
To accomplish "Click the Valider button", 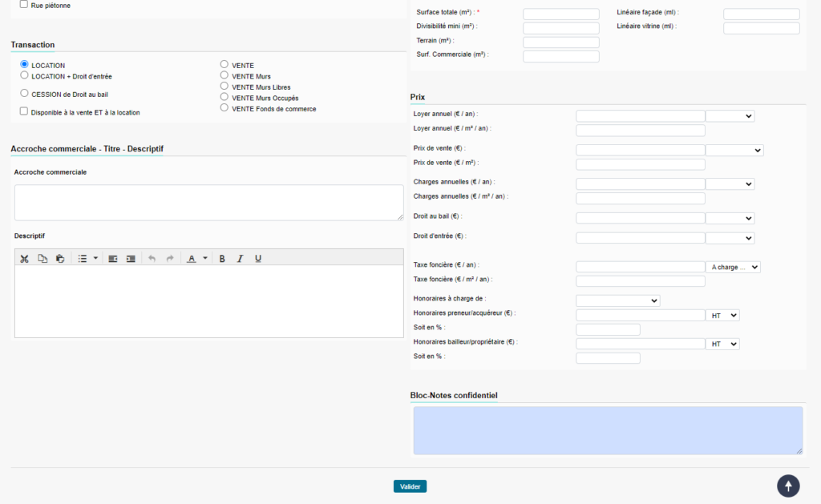I will pyautogui.click(x=410, y=486).
